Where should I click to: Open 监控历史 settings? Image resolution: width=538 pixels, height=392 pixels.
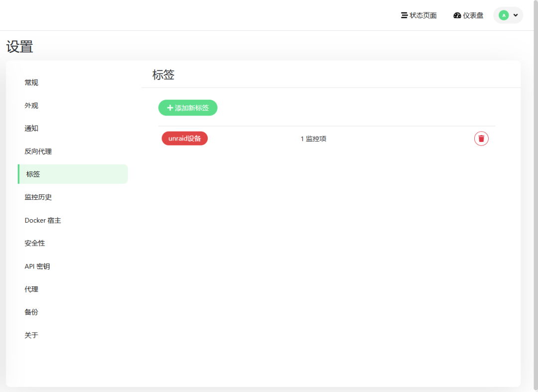[38, 197]
